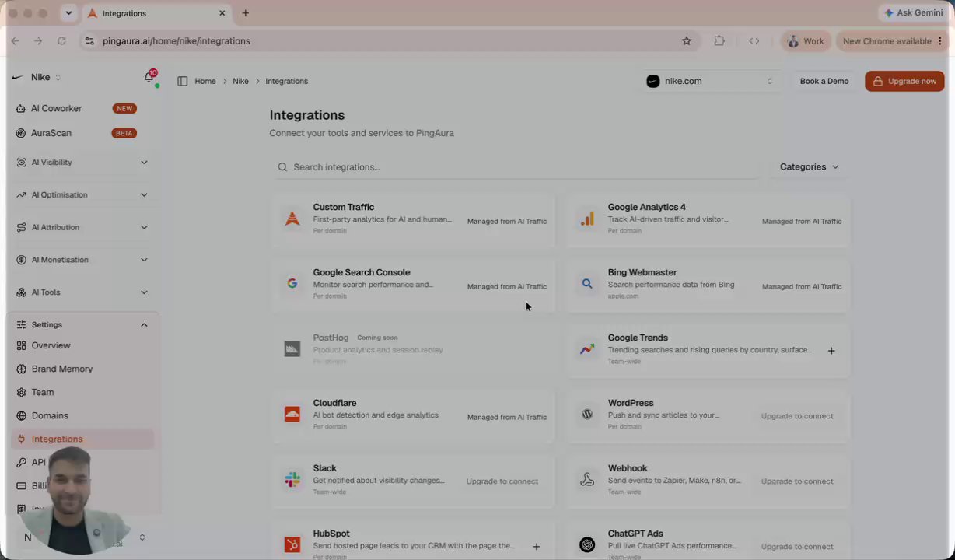Viewport: 955px width, 560px height.
Task: Expand AI Attribution section
Action: tap(82, 227)
